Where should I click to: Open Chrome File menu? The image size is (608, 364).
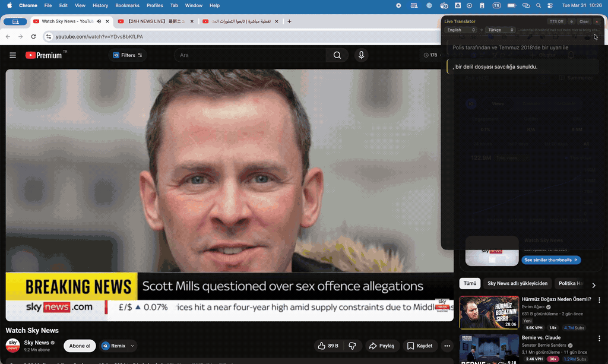[x=48, y=5]
